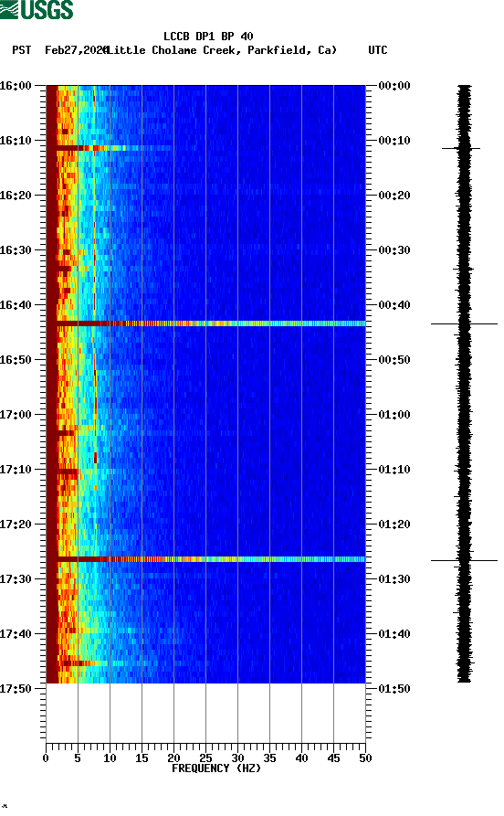
Task: Click the '0' frequency axis tick label
Action: (46, 758)
